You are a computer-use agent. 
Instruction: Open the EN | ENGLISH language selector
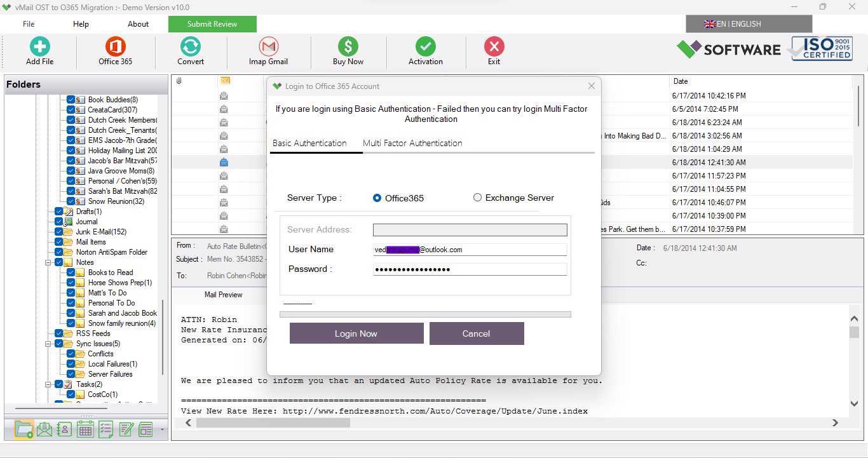click(x=749, y=24)
